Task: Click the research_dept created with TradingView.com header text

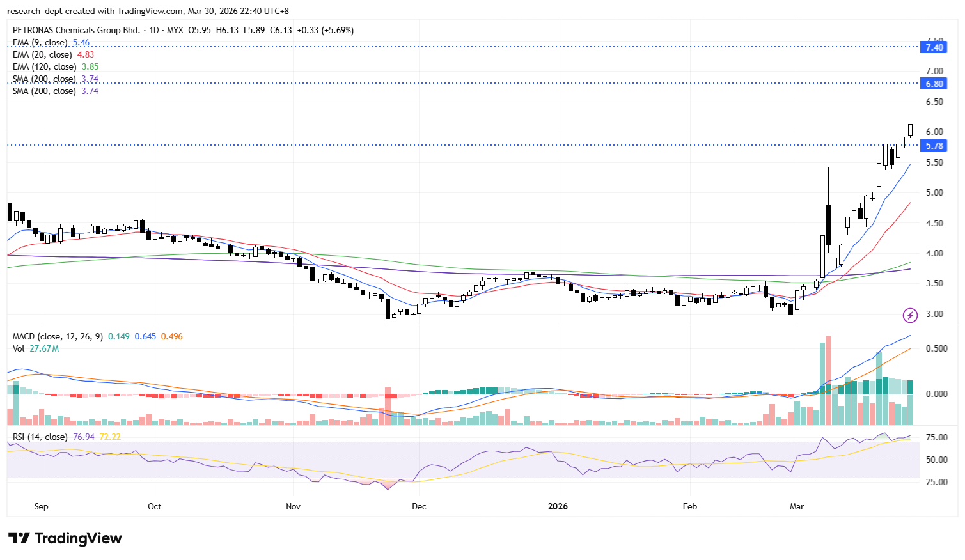Action: pos(148,11)
